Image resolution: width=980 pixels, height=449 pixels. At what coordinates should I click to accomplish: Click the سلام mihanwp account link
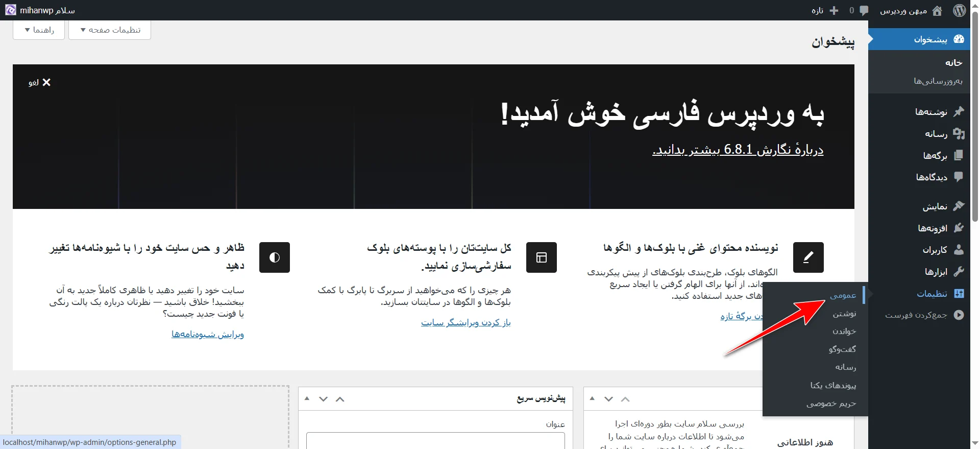coord(47,10)
